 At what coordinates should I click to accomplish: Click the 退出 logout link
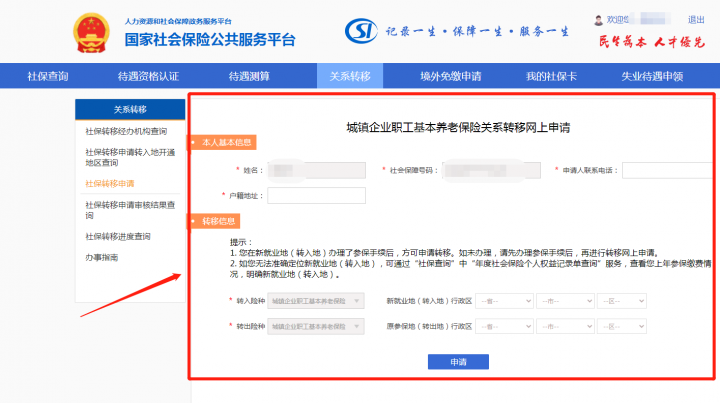coord(695,20)
